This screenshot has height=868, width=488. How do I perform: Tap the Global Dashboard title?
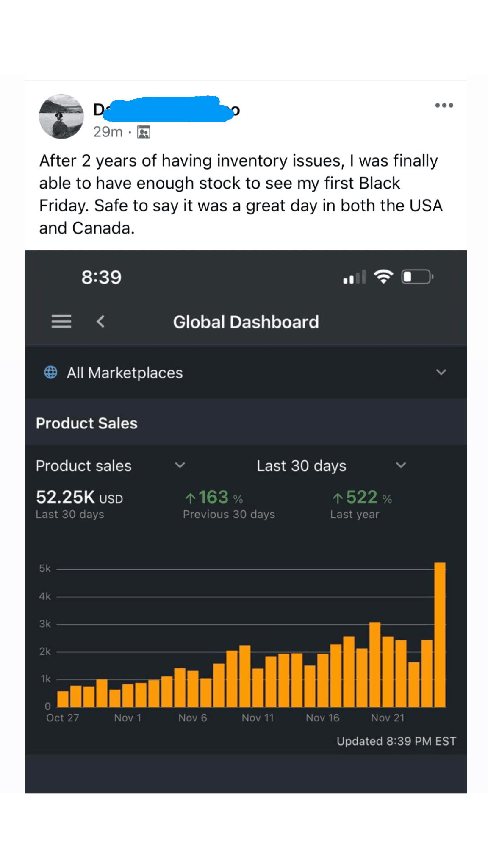pos(246,322)
